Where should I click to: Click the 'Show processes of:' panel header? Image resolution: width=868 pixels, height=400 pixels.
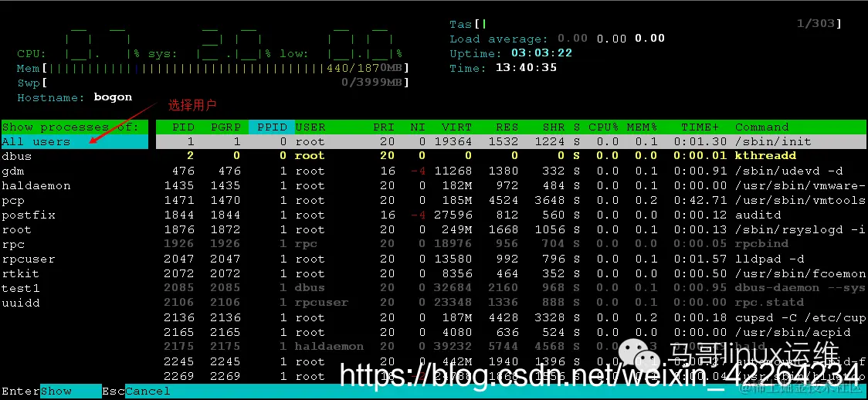(x=75, y=127)
